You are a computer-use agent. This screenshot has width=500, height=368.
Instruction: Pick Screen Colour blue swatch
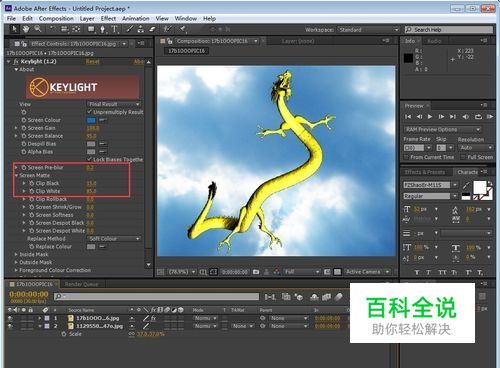click(91, 120)
